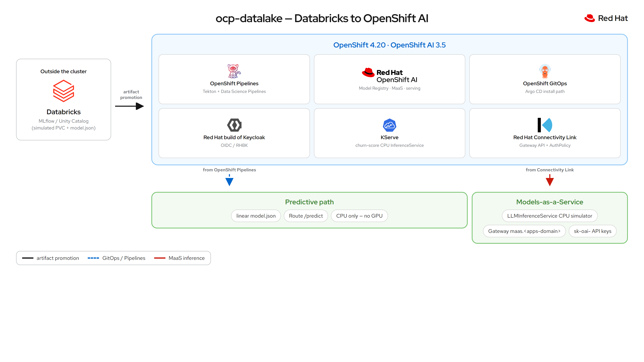Click '(simulated PVC + model.json)' text
This screenshot has width=644, height=362.
click(64, 128)
